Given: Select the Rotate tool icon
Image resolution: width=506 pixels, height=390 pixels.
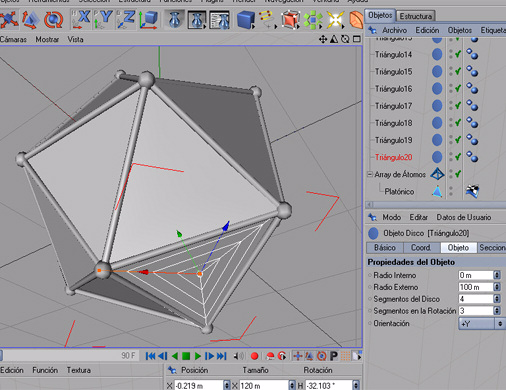Looking at the screenshot, I should click(53, 19).
